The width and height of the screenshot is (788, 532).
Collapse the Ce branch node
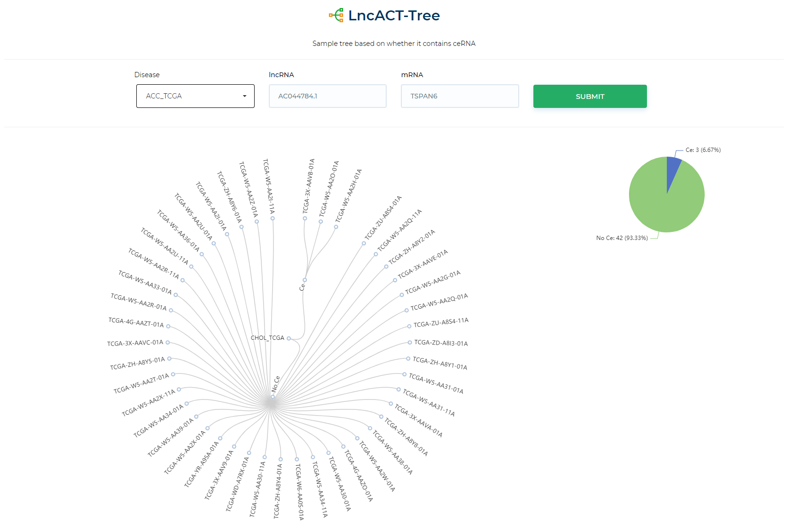click(305, 280)
